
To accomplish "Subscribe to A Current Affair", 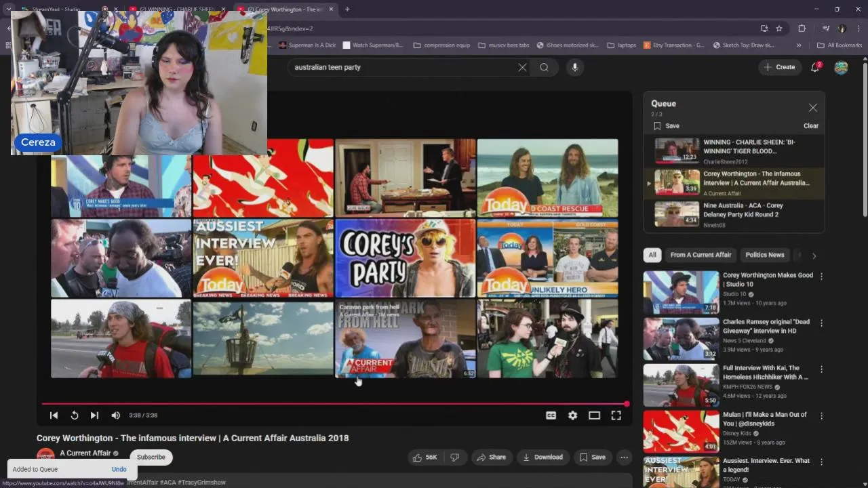I will coord(151,457).
